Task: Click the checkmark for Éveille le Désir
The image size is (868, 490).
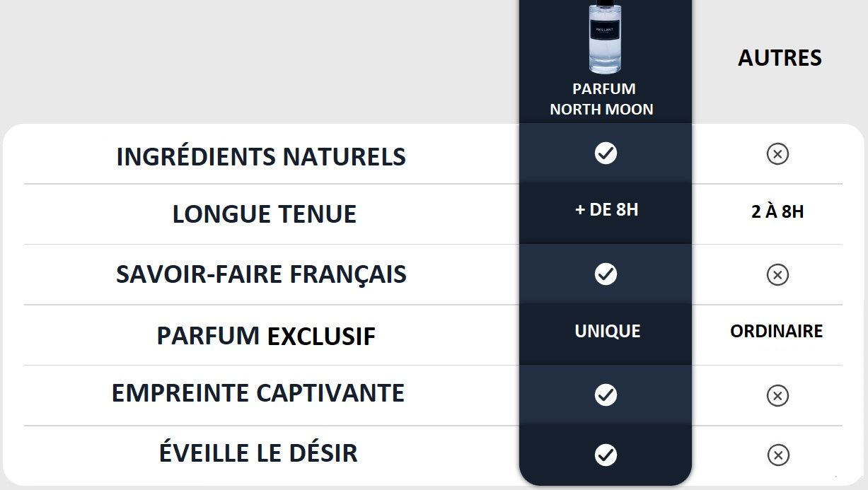Action: click(606, 455)
